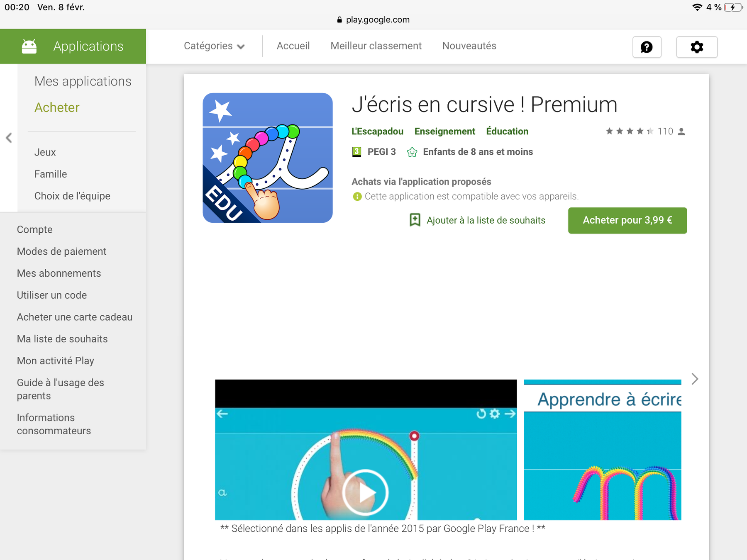Screen dimensions: 747x560
Task: Open Ma liste de souhaits
Action: click(x=62, y=339)
